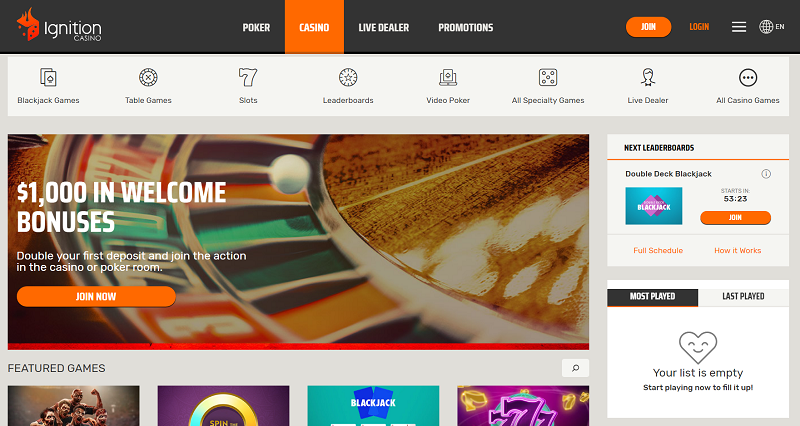Viewport: 800px width, 426px height.
Task: Open the Blackjack Games category icon
Action: (x=48, y=78)
